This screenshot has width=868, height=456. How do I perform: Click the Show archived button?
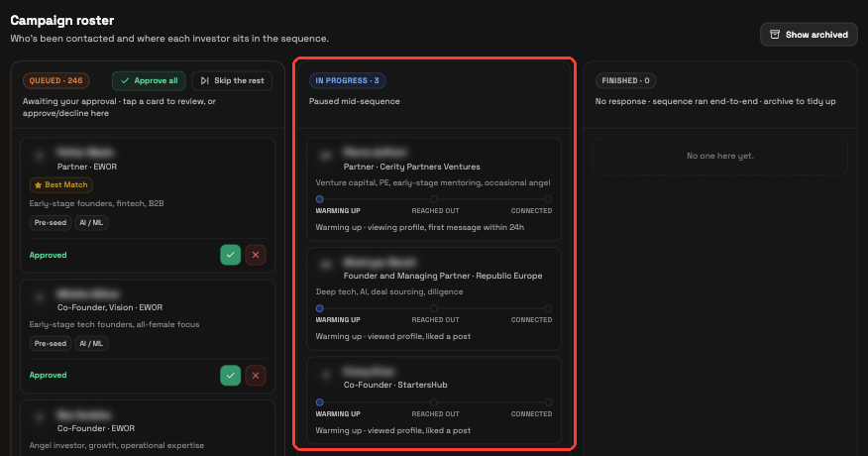[x=809, y=35]
